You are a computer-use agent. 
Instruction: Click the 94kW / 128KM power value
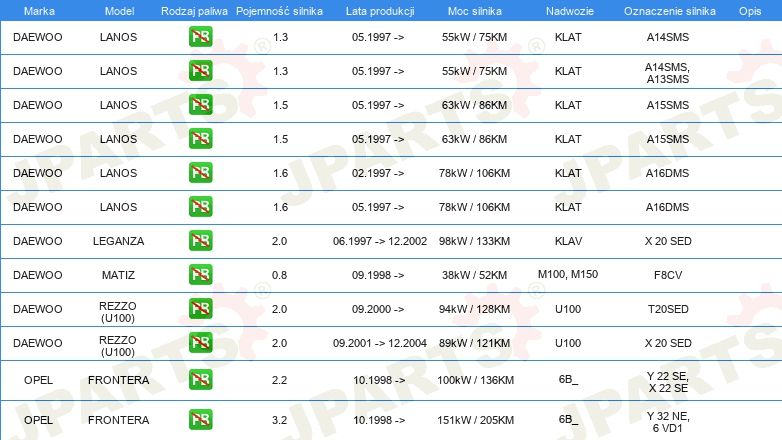[x=474, y=309]
